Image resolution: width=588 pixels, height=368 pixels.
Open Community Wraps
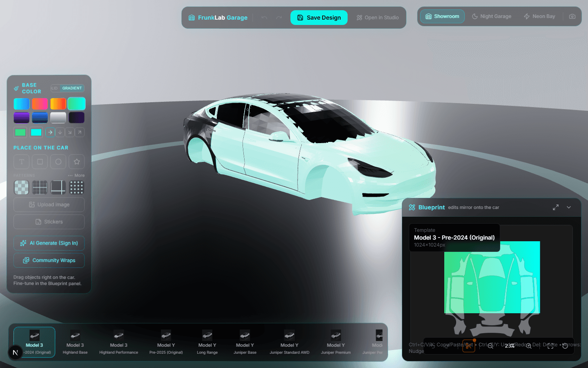49,260
